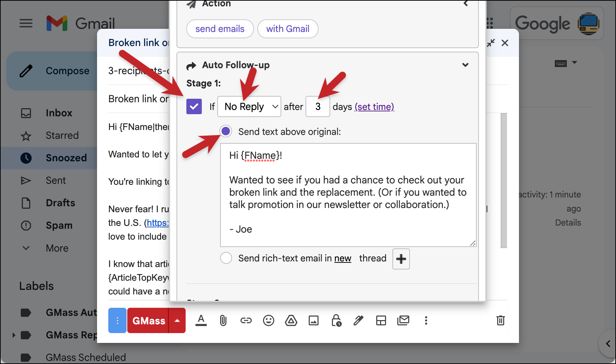This screenshot has width=616, height=364.
Task: Open the GMass settings arrow
Action: [177, 320]
